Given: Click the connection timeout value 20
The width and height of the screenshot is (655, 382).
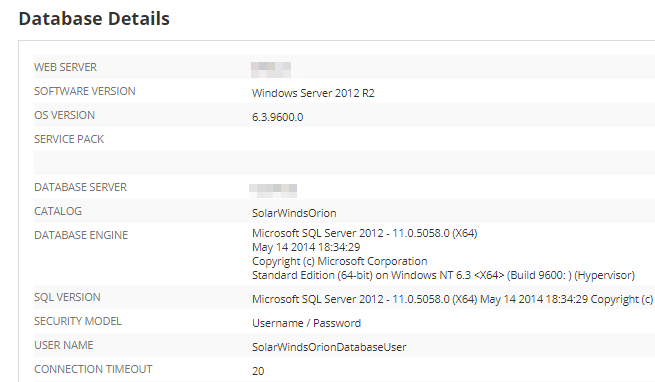Looking at the screenshot, I should click(258, 371).
